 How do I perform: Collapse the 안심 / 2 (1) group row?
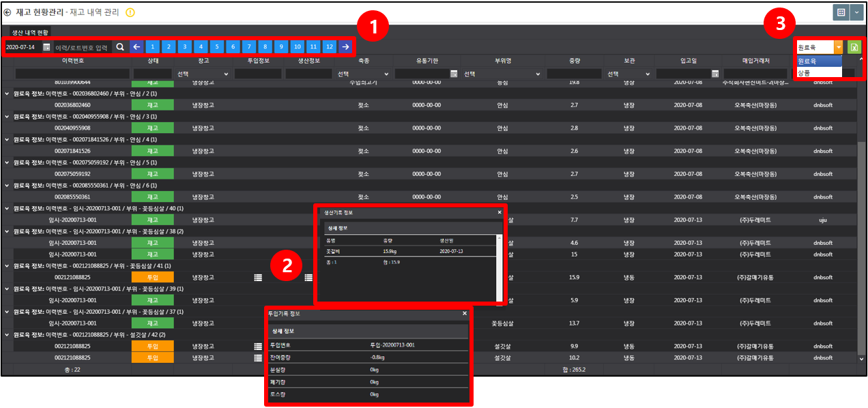coord(7,93)
